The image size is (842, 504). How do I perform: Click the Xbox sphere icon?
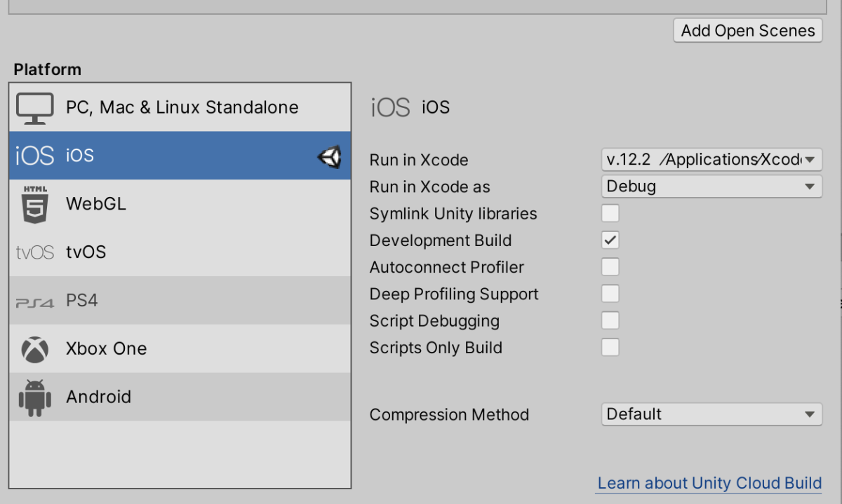[x=35, y=349]
